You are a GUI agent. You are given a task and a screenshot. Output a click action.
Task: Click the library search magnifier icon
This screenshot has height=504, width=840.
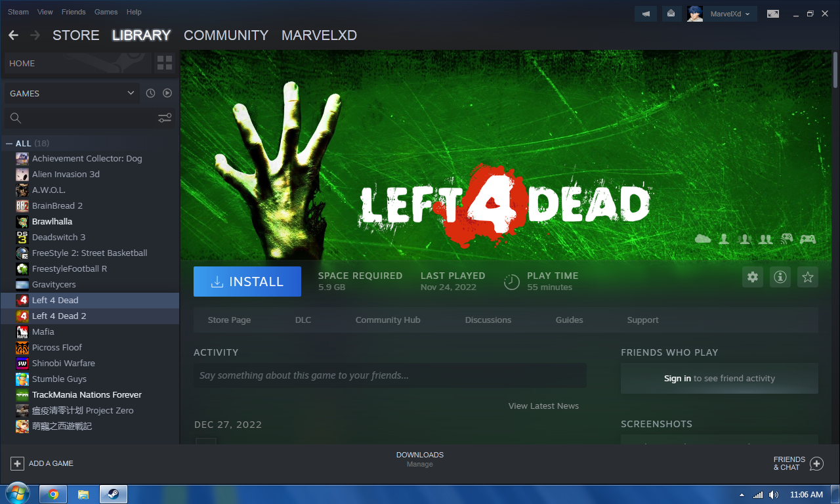[x=16, y=118]
